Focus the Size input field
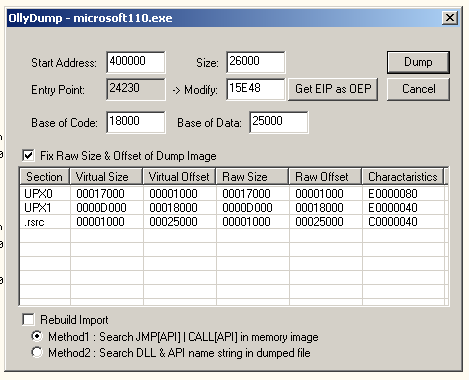Viewport: 469px width, 380px height. pyautogui.click(x=256, y=62)
